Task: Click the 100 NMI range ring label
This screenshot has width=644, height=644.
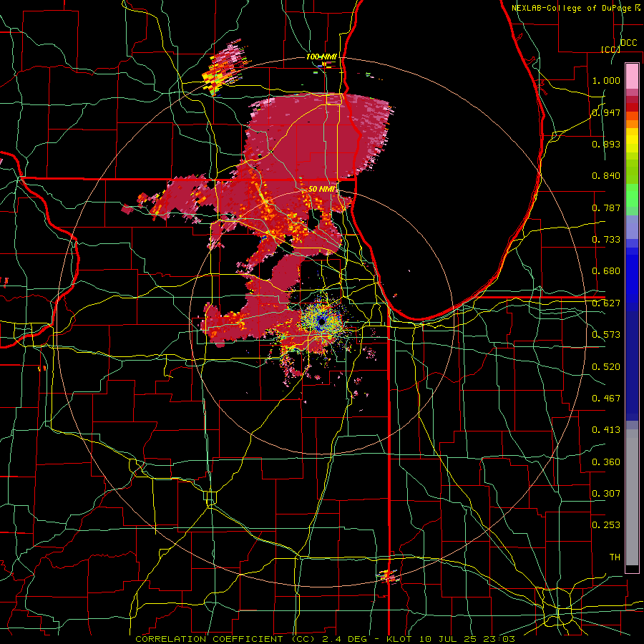Action: pyautogui.click(x=321, y=57)
